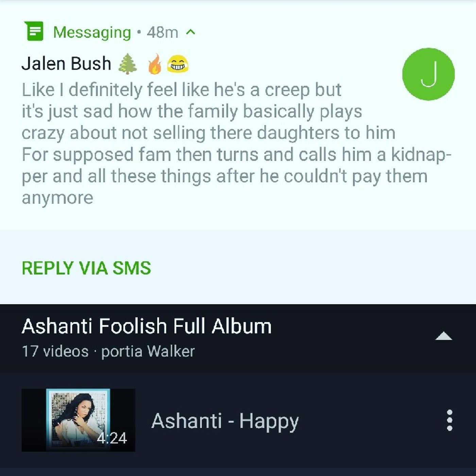Tap the Ashanti album thumbnail
Image resolution: width=476 pixels, height=476 pixels.
coord(79,420)
